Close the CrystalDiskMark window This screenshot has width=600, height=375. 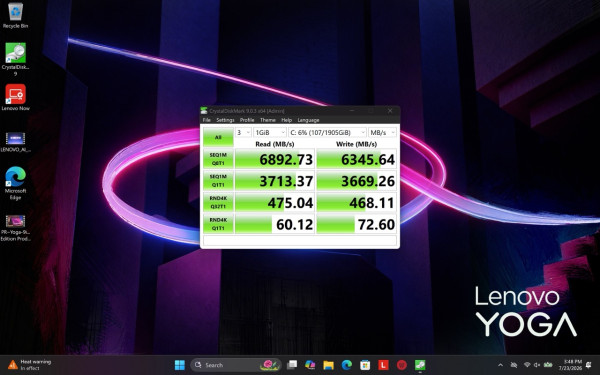(390, 111)
